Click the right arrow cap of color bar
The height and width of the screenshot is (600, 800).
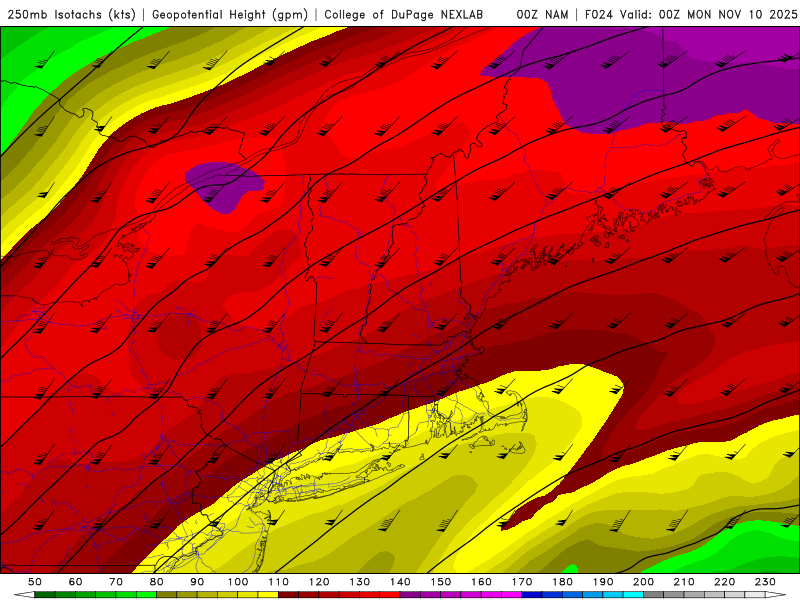[x=776, y=595]
